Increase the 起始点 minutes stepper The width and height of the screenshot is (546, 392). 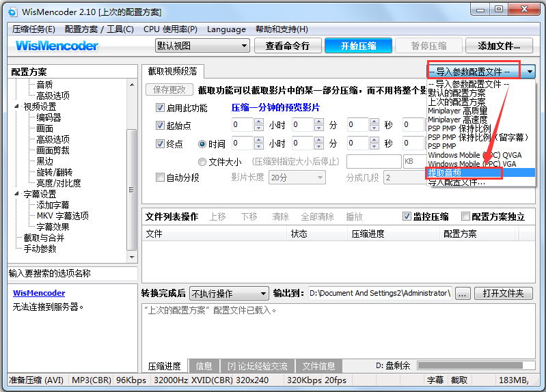[x=318, y=122]
